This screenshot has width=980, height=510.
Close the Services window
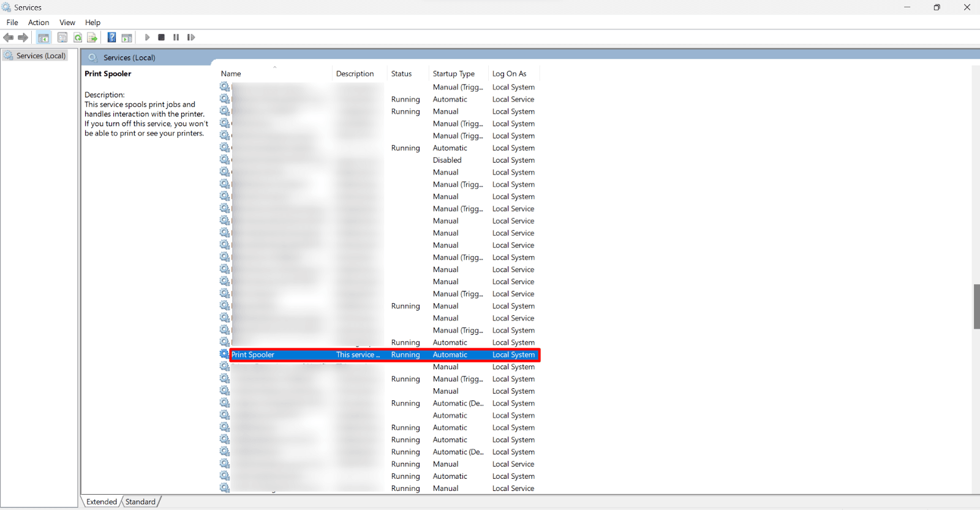click(967, 7)
